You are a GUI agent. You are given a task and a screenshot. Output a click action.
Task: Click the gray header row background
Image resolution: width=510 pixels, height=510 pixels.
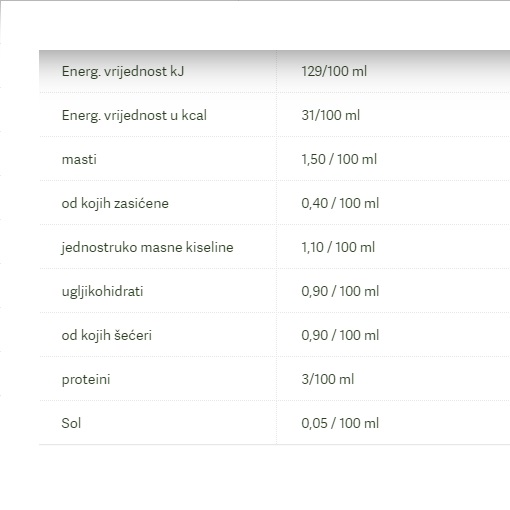pos(274,71)
